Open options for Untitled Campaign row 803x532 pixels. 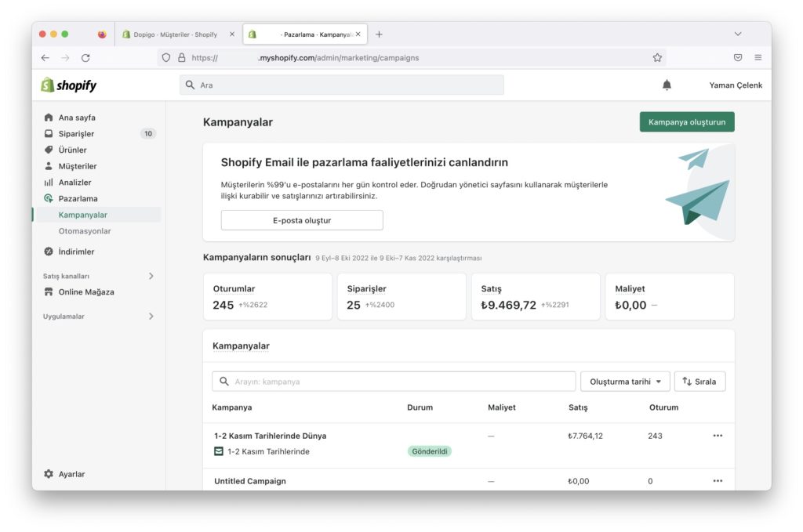pos(718,481)
